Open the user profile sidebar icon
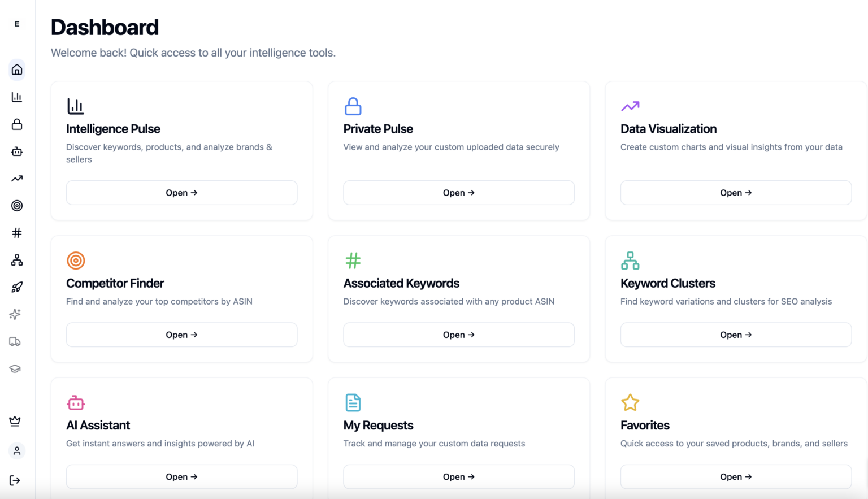This screenshot has width=868, height=499. pos(17,451)
